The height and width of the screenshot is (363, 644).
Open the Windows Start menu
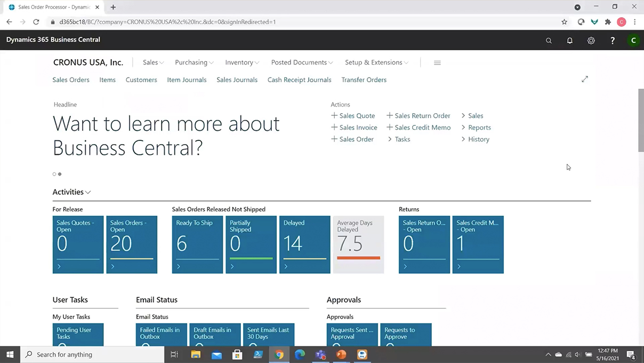point(10,354)
